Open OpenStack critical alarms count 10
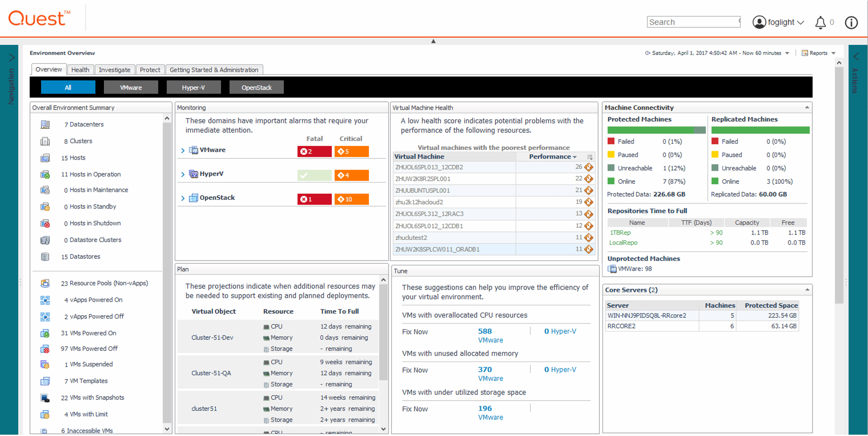Screen dimensions: 868x436 coord(351,199)
